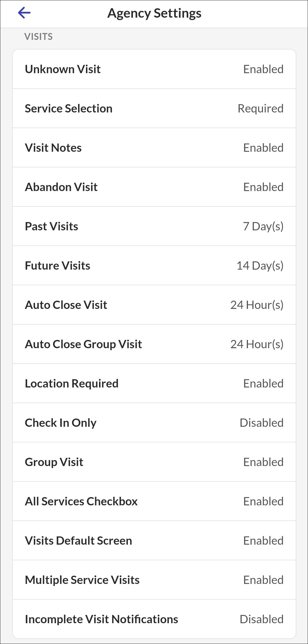The height and width of the screenshot is (644, 308).
Task: Go back using the arrow icon
Action: (x=24, y=13)
